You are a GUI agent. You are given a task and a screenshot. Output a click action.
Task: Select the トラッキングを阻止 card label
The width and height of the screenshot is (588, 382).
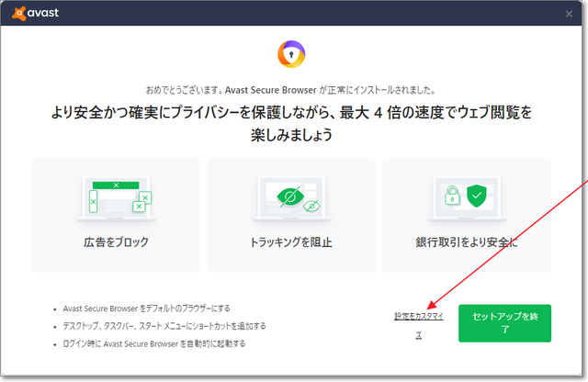[x=291, y=242]
